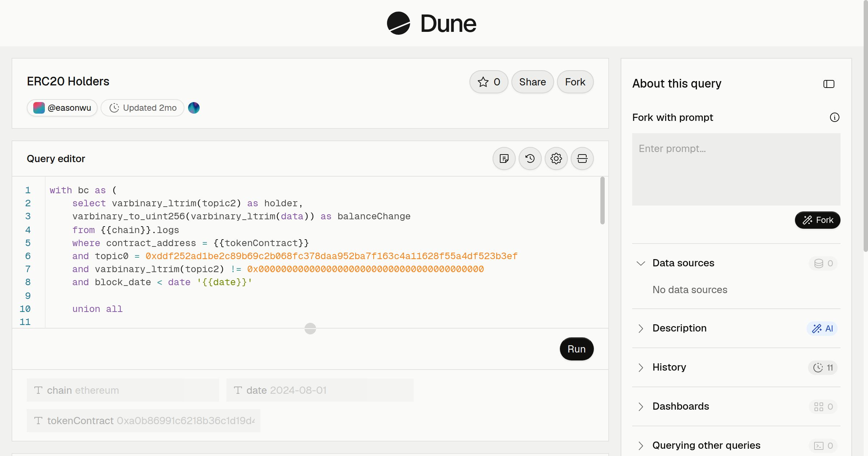This screenshot has height=456, width=868.
Task: Generate description with AI badge
Action: coord(822,328)
